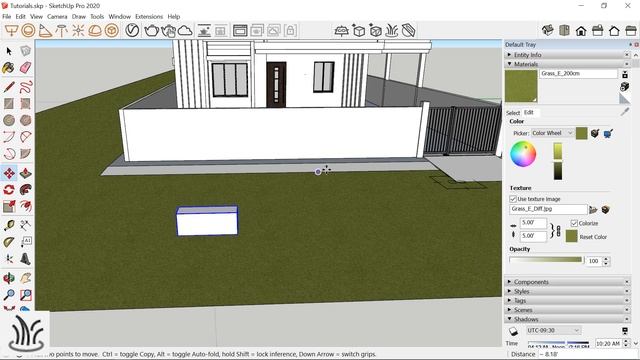The height and width of the screenshot is (360, 640).
Task: Open the UTC-09:30 timezone dropdown
Action: pyautogui.click(x=553, y=330)
